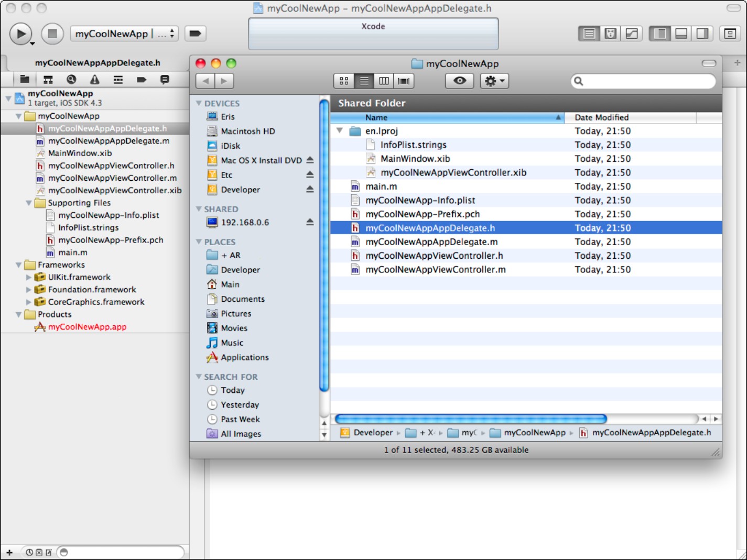This screenshot has height=560, width=747.
Task: Click the Quick Look eye button
Action: coord(460,81)
